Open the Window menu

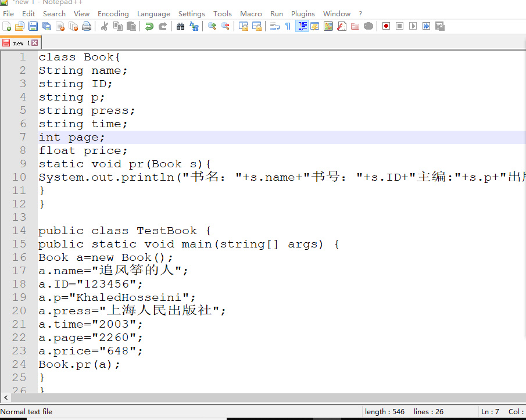[x=337, y=14]
